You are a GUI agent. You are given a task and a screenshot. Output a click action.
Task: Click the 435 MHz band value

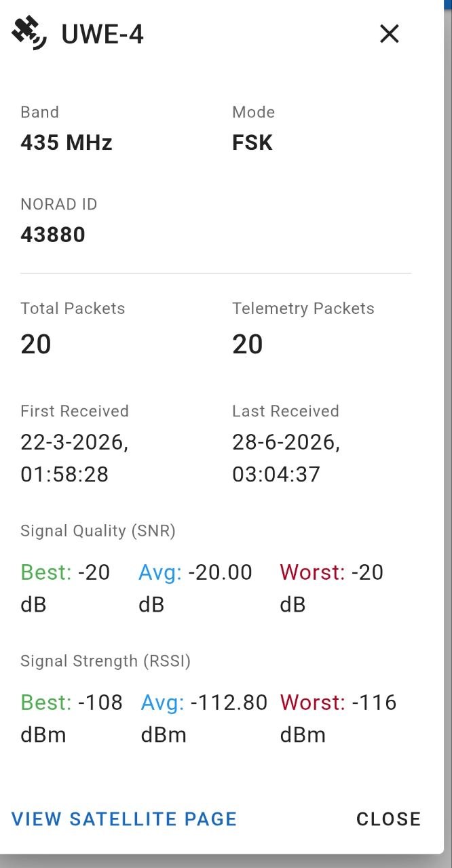67,142
